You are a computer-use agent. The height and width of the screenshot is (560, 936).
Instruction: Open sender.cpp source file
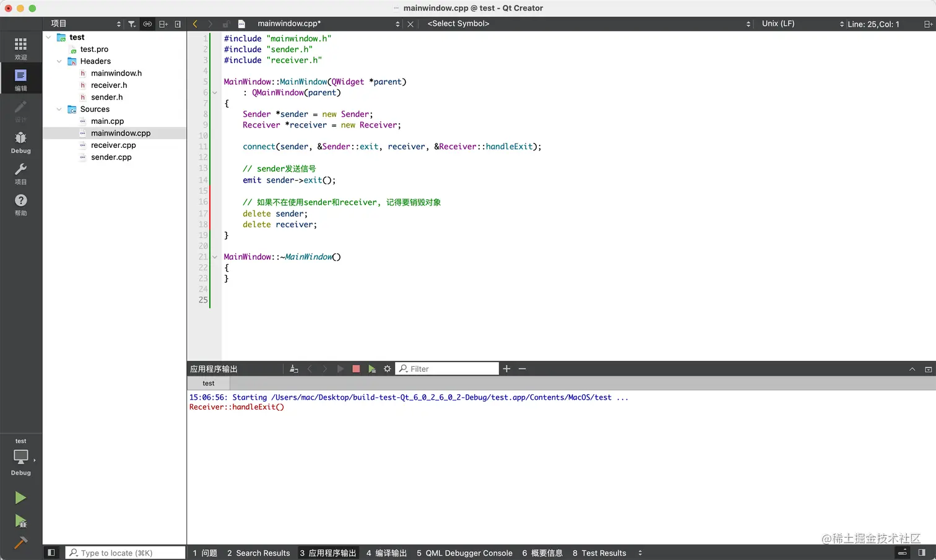pyautogui.click(x=111, y=157)
